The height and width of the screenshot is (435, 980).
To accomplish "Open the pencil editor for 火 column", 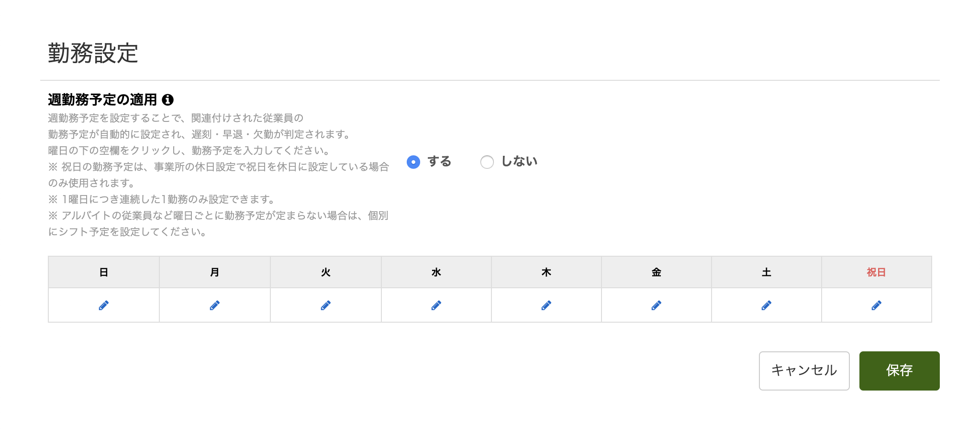I will tap(325, 305).
